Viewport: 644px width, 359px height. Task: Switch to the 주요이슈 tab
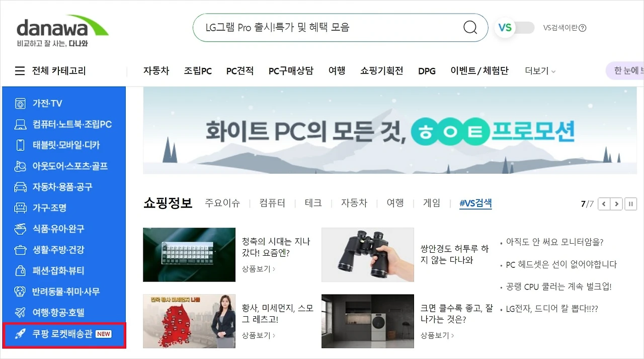click(222, 203)
